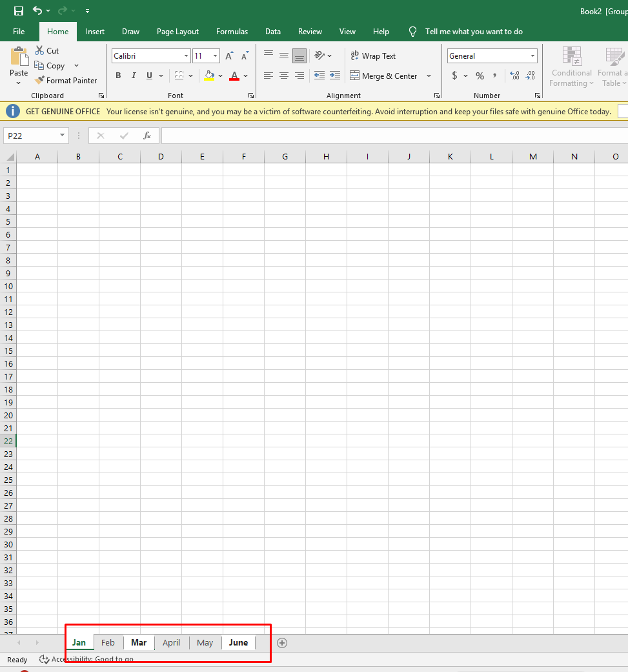Open the Calibri font name dropdown

pyautogui.click(x=186, y=56)
